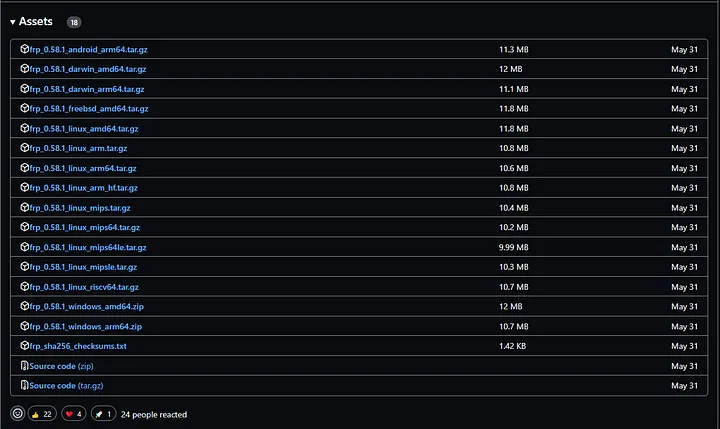
Task: Download frp_0.58.1_linux_riscv64.tar.gz
Action: 85,287
